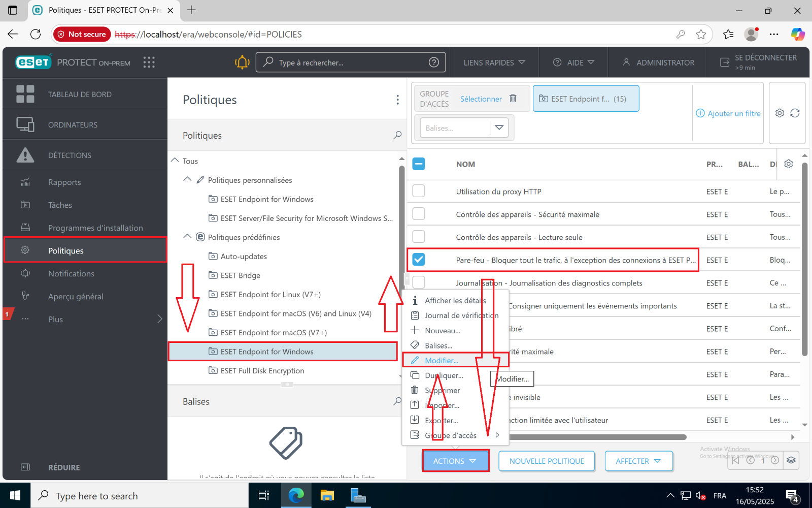Toggle the Actions dropdown button
Image resolution: width=812 pixels, height=508 pixels.
click(x=455, y=461)
